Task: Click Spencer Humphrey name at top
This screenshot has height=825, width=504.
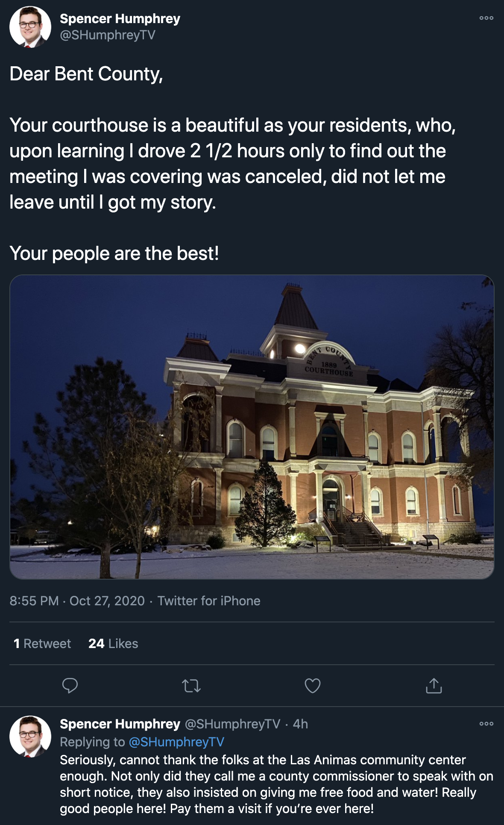Action: click(x=120, y=19)
